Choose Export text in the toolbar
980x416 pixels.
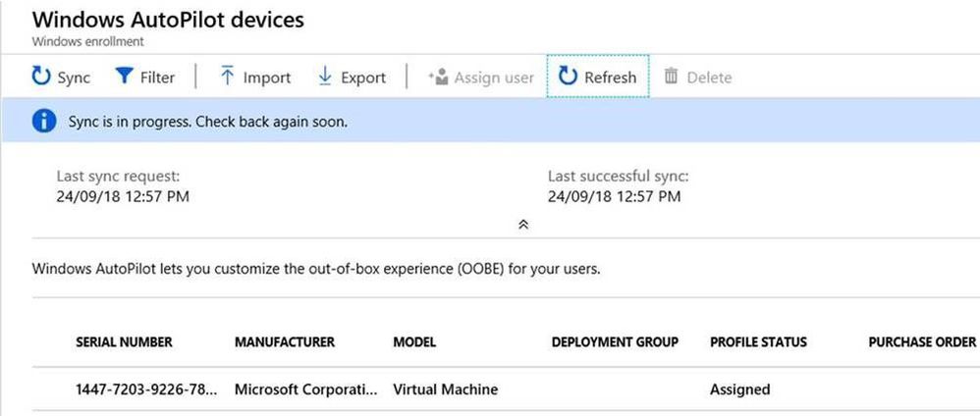tap(363, 78)
